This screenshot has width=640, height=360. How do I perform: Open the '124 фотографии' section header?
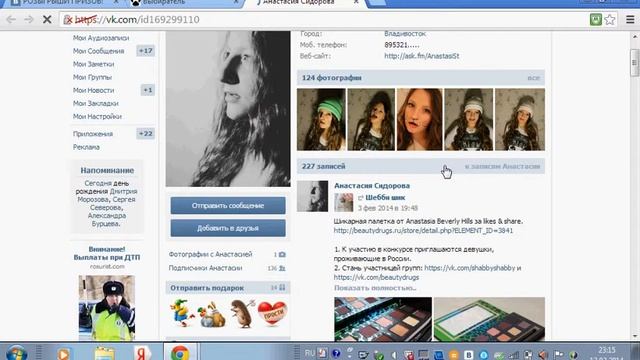pos(331,78)
